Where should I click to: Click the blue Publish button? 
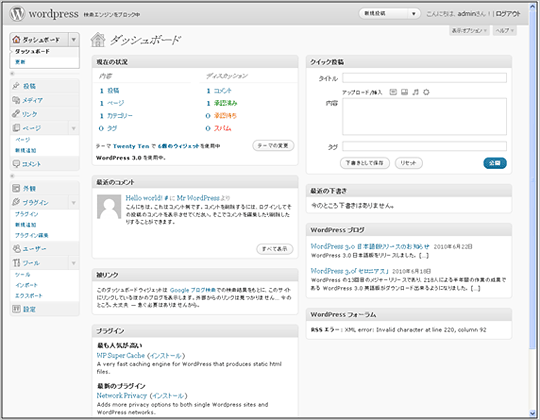(495, 163)
